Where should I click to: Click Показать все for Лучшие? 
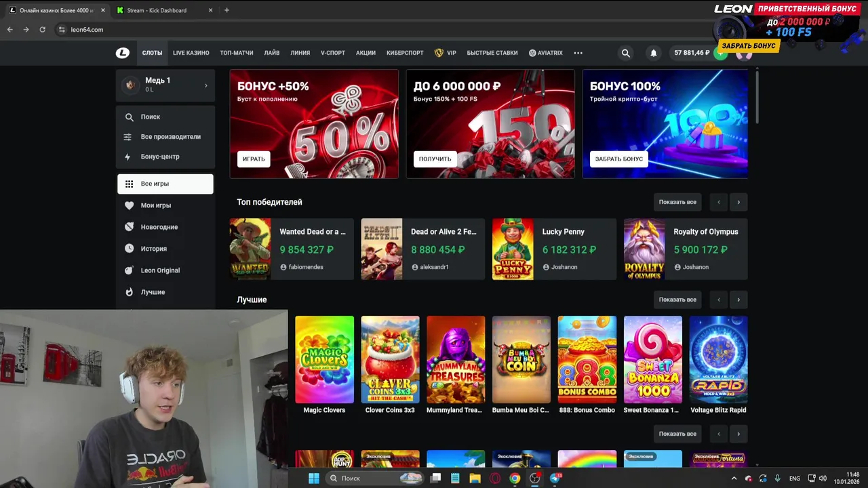point(677,300)
